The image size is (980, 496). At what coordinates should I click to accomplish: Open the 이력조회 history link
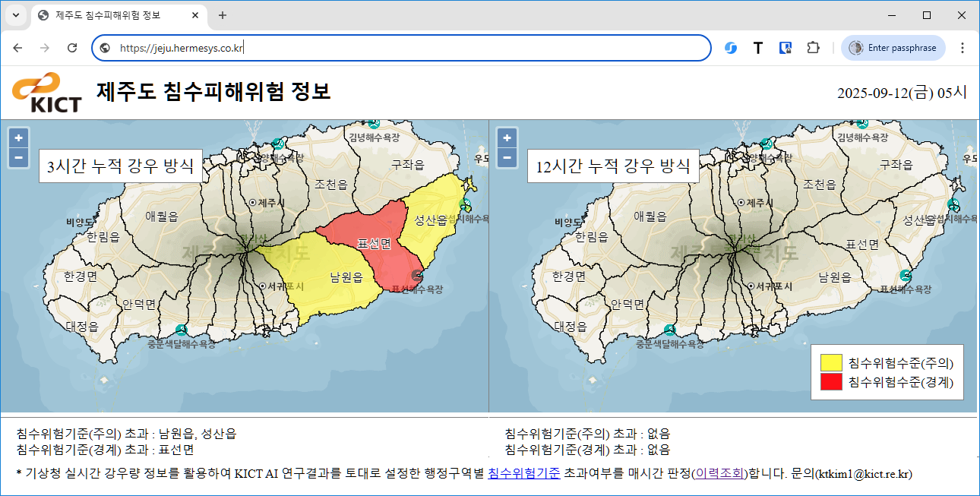pyautogui.click(x=719, y=473)
